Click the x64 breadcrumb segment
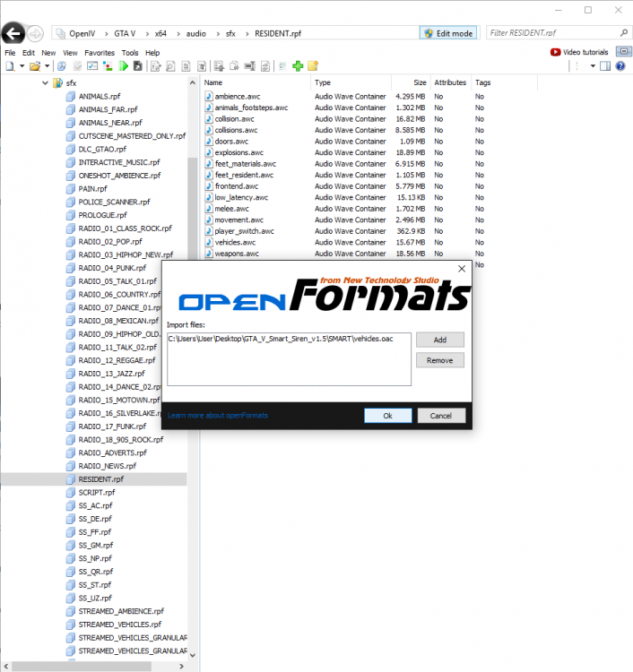The image size is (633, 672). [160, 33]
